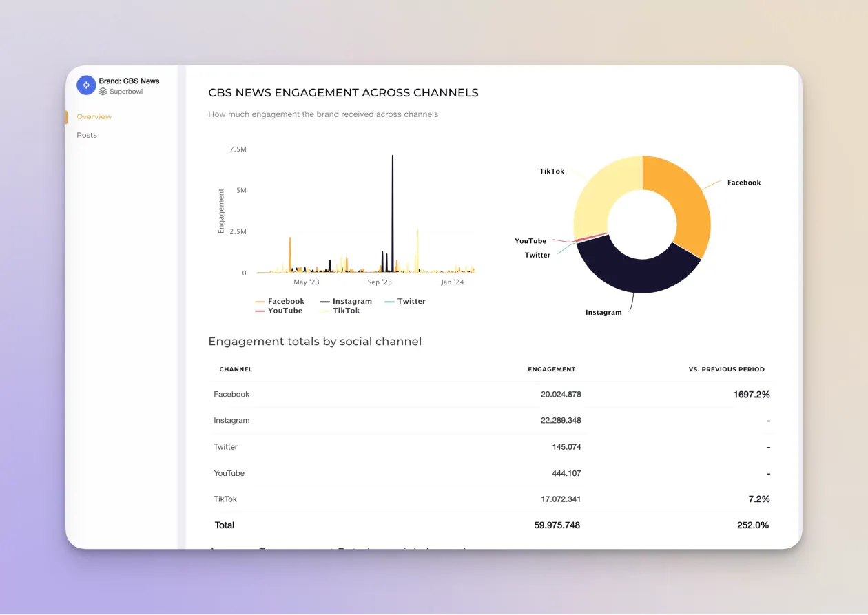The width and height of the screenshot is (868, 615).
Task: Click engagement value 20.024.878
Action: (561, 395)
